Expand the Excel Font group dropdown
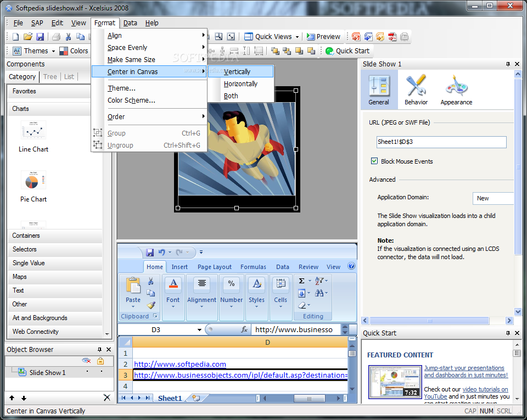Image resolution: width=527 pixels, height=420 pixels. point(173,306)
